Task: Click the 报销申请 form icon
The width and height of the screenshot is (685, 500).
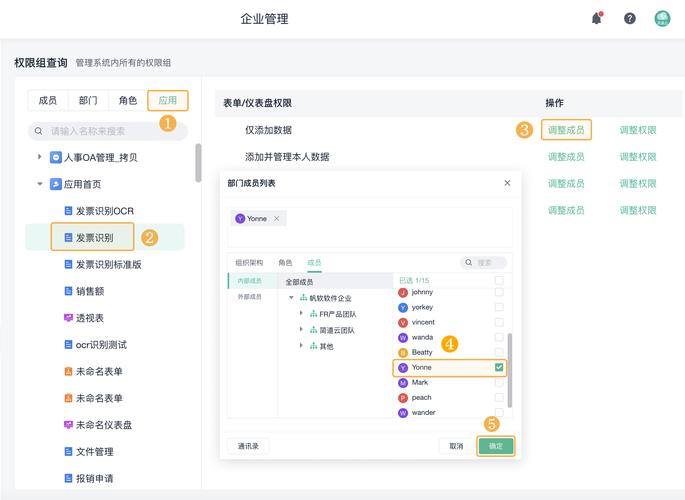Action: tap(68, 478)
